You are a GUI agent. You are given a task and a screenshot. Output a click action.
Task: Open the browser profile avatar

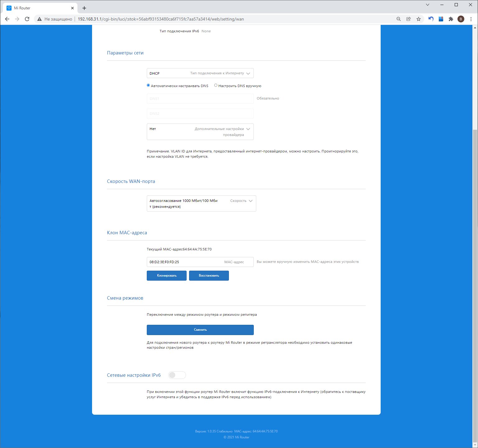pyautogui.click(x=461, y=19)
